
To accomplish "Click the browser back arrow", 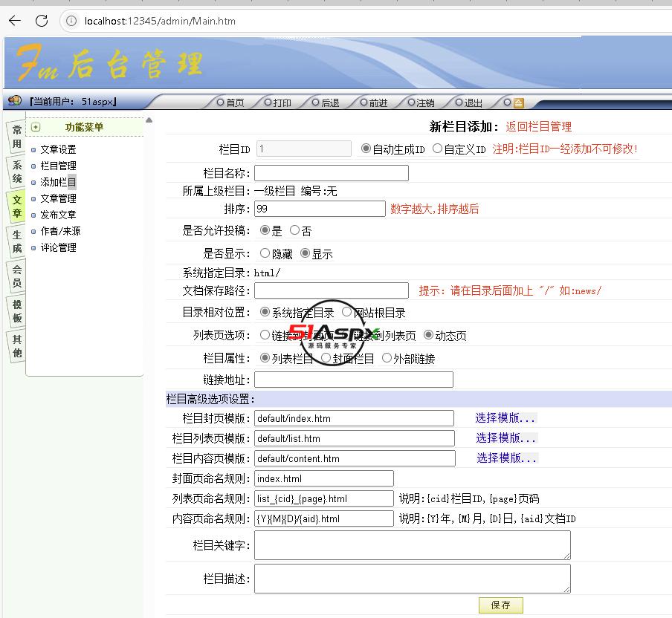I will pyautogui.click(x=15, y=21).
